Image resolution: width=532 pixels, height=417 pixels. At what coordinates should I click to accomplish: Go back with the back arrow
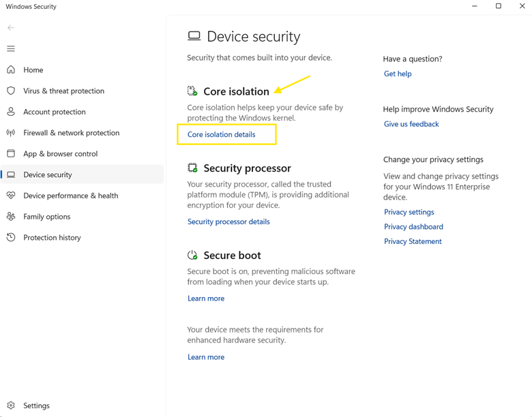(11, 28)
